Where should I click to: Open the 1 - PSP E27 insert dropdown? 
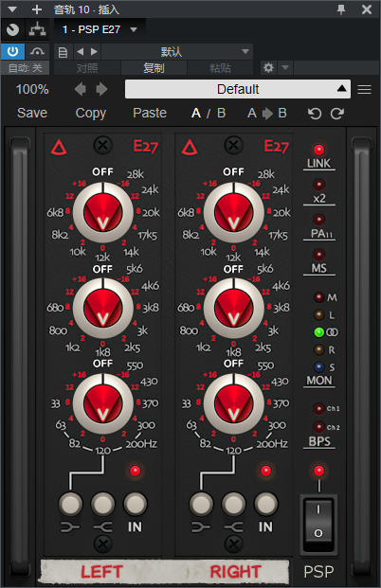point(100,29)
